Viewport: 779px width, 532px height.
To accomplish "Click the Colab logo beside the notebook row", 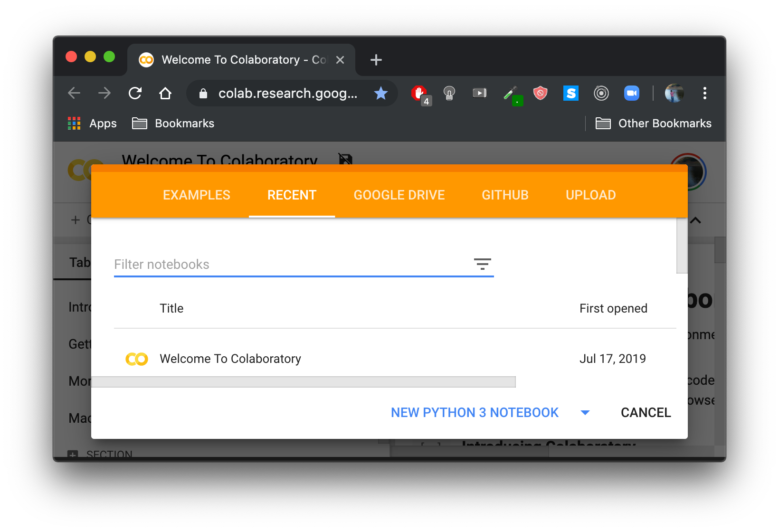I will pos(137,359).
